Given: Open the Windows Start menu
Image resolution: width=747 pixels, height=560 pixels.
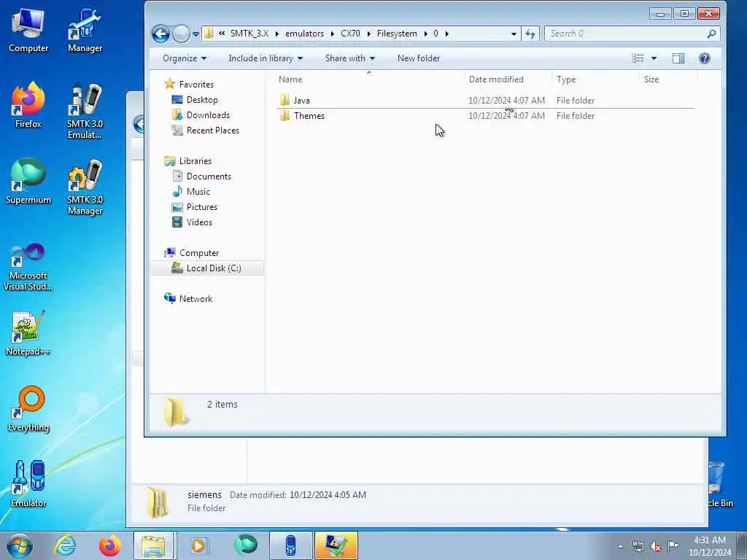Looking at the screenshot, I should coord(19,545).
